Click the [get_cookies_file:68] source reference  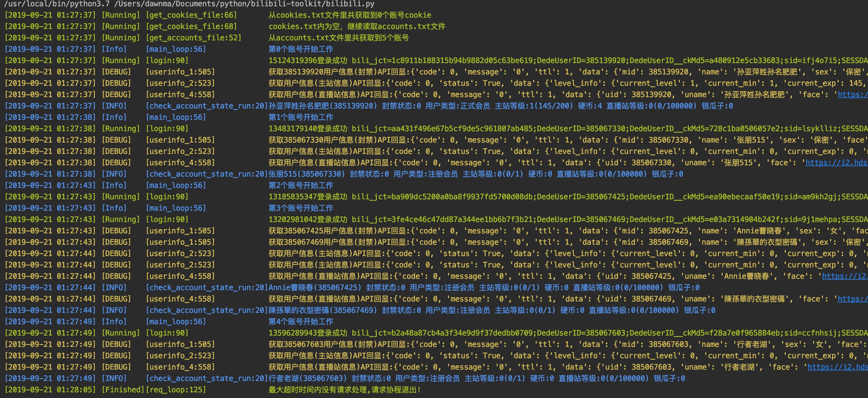pos(191,26)
